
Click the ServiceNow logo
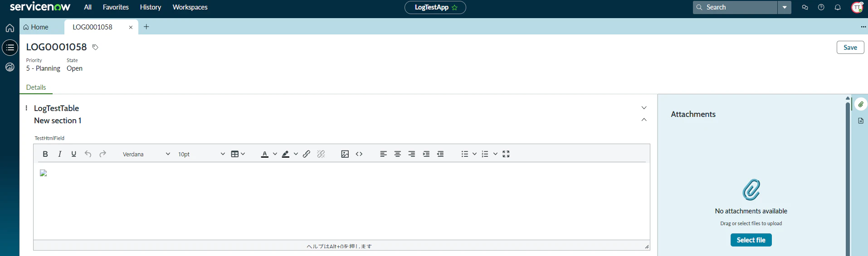coord(40,7)
